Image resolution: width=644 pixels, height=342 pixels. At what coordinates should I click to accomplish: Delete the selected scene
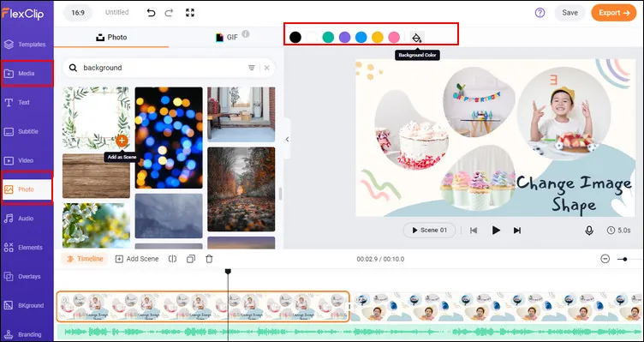209,259
